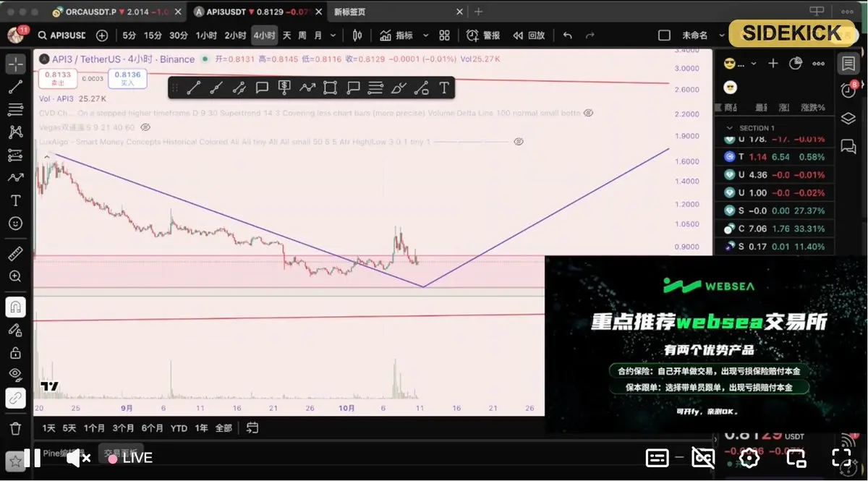Select the YTD date range
This screenshot has height=481, width=868.
[179, 428]
